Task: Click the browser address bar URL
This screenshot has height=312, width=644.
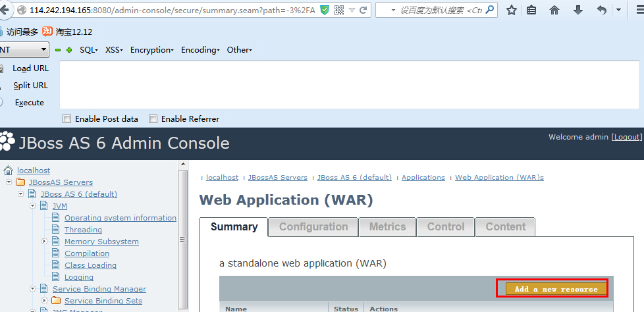Action: [172, 11]
